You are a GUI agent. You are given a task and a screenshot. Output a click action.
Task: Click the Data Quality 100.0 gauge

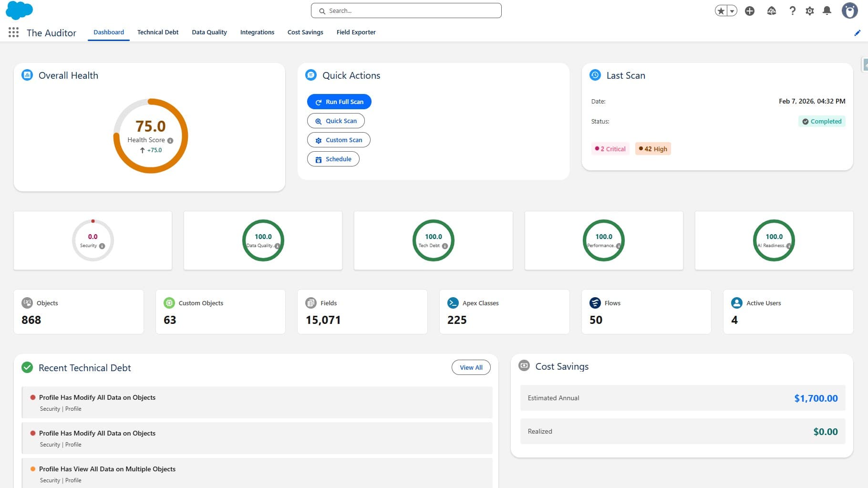click(263, 240)
